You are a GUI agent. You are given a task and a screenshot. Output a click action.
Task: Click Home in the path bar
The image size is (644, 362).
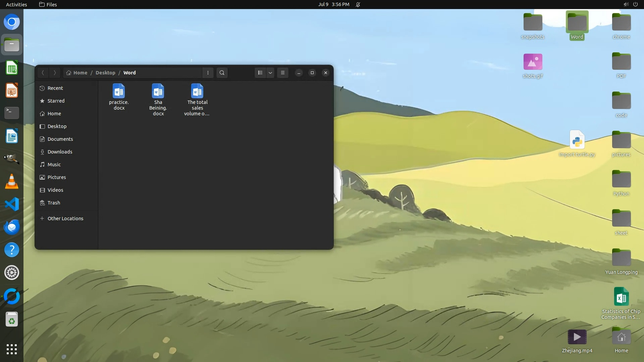click(80, 73)
